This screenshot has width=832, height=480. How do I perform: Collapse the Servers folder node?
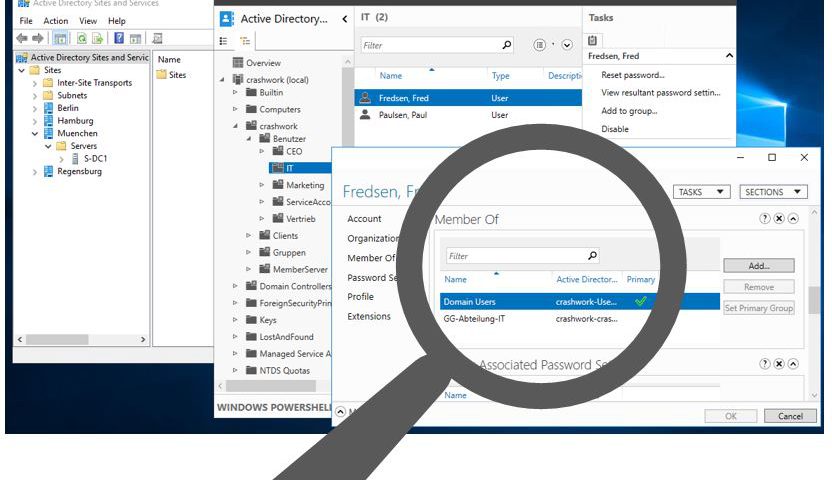coord(48,146)
